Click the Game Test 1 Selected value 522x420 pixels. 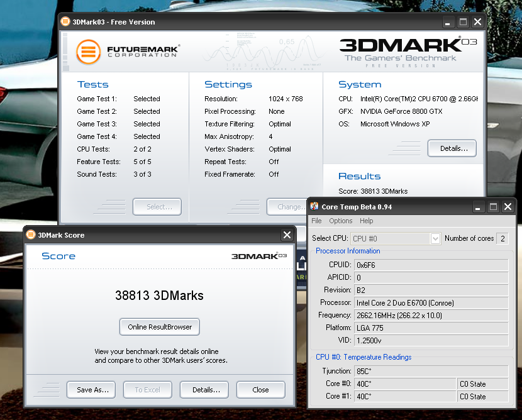tap(147, 99)
